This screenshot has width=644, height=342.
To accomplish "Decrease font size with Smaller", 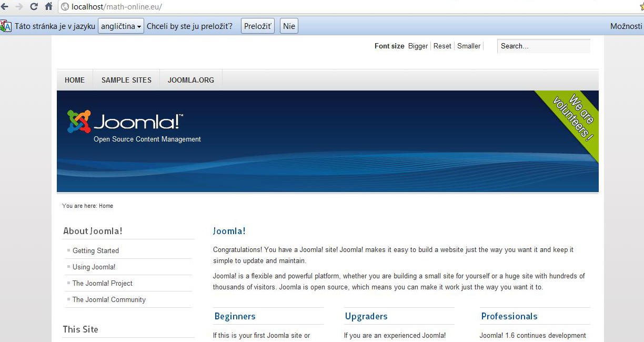I will pyautogui.click(x=469, y=46).
